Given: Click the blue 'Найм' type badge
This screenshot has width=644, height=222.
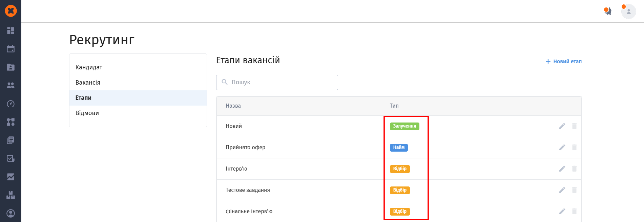Looking at the screenshot, I should [399, 148].
